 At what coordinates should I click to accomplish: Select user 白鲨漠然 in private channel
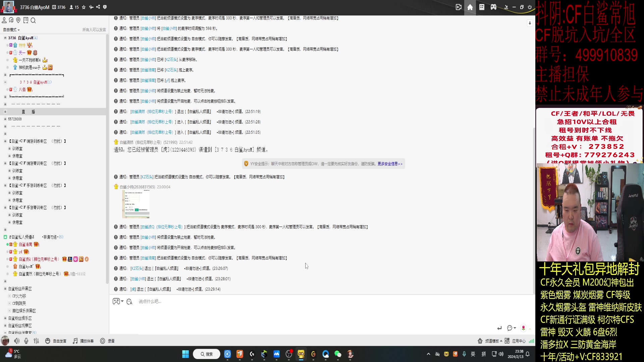pos(40,274)
